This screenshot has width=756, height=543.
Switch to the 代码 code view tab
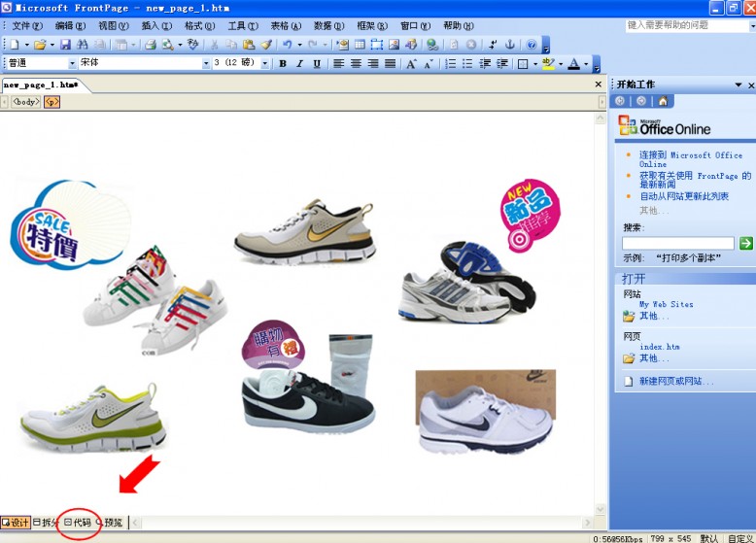78,523
